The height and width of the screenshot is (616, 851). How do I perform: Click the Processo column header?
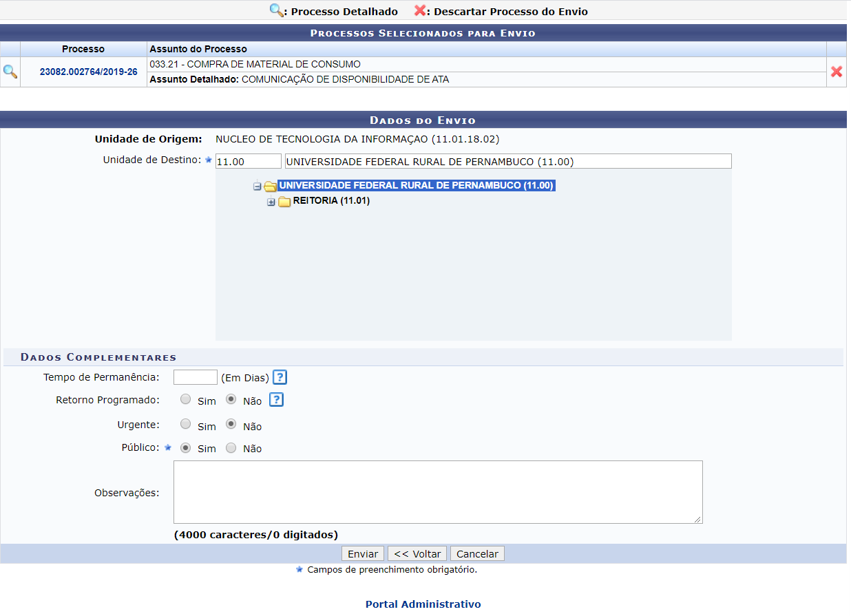pyautogui.click(x=83, y=49)
